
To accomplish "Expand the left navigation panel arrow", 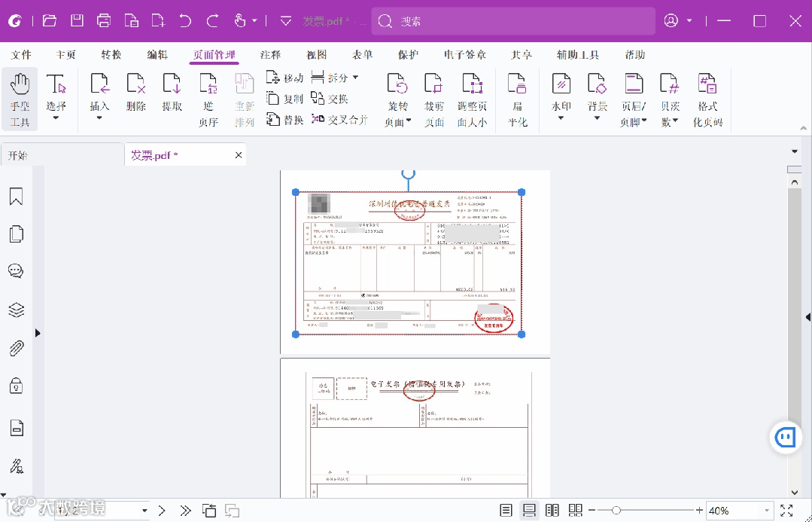I will 38,333.
